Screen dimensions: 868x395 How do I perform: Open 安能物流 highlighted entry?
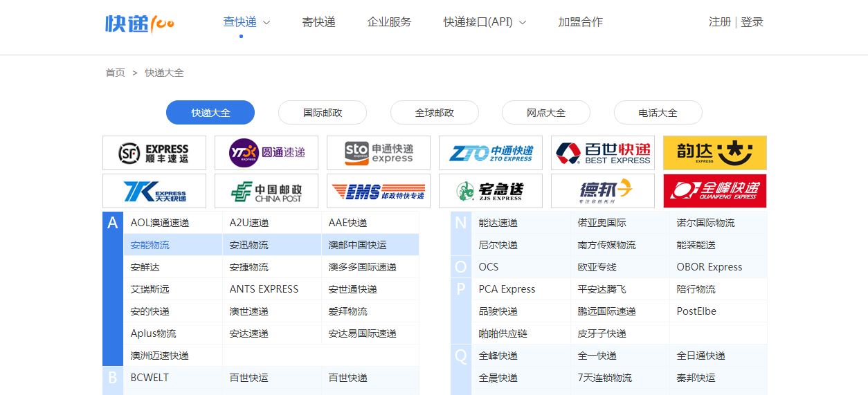point(150,245)
